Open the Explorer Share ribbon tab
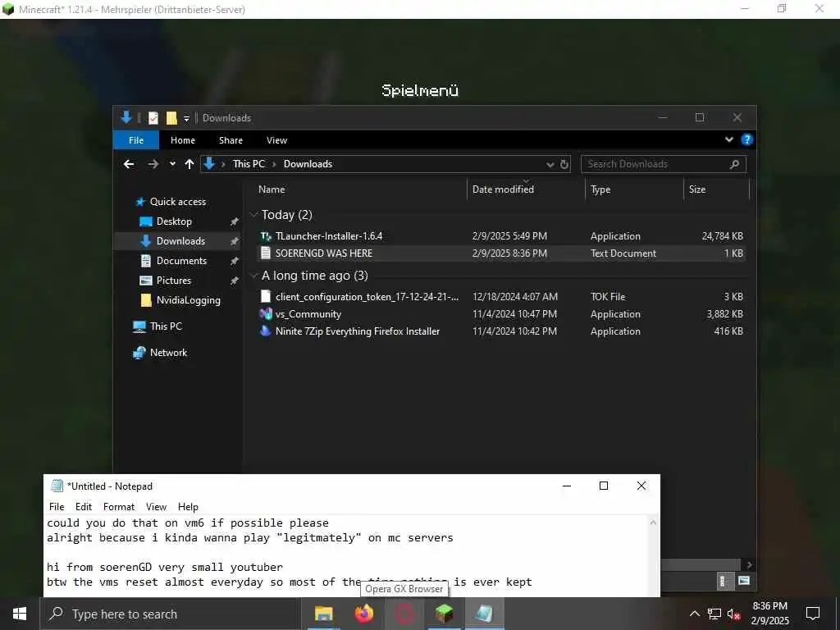Image resolution: width=840 pixels, height=630 pixels. pyautogui.click(x=231, y=140)
